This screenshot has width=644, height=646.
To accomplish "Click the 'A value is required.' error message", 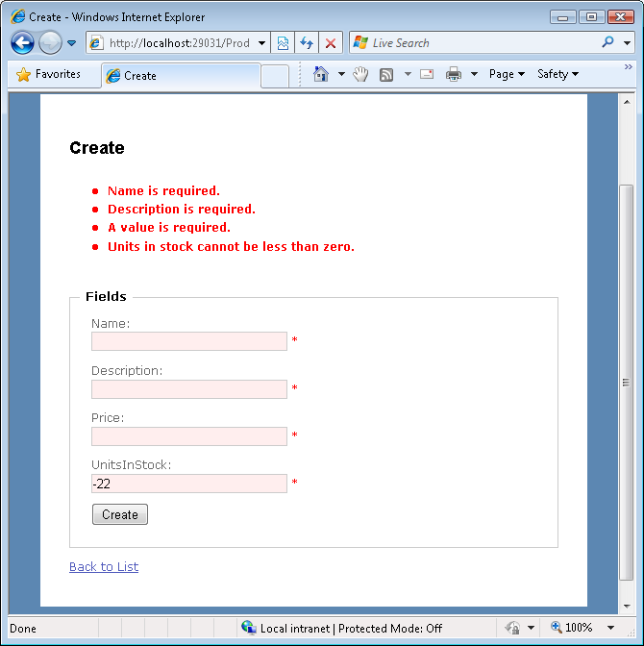I will click(x=169, y=228).
